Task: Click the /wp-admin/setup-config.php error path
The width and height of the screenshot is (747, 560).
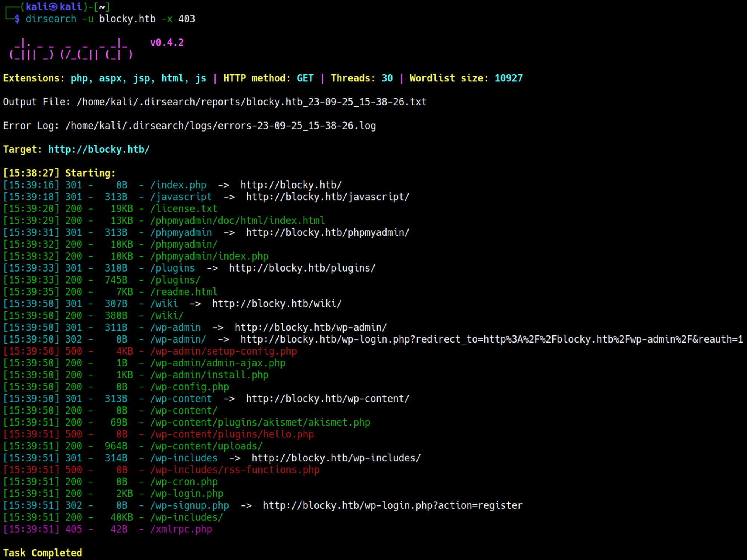Action: click(x=223, y=351)
